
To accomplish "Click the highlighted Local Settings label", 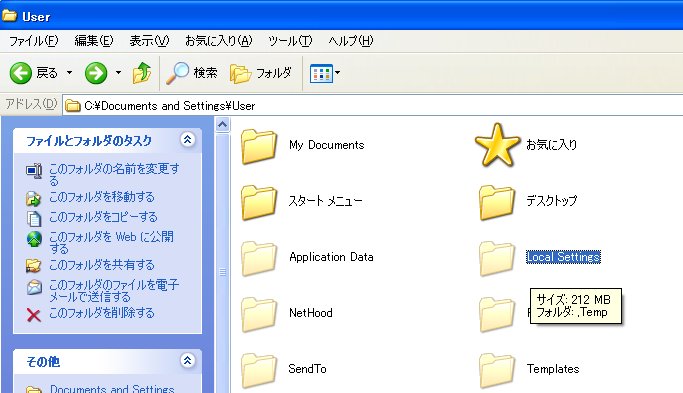I will tap(564, 257).
